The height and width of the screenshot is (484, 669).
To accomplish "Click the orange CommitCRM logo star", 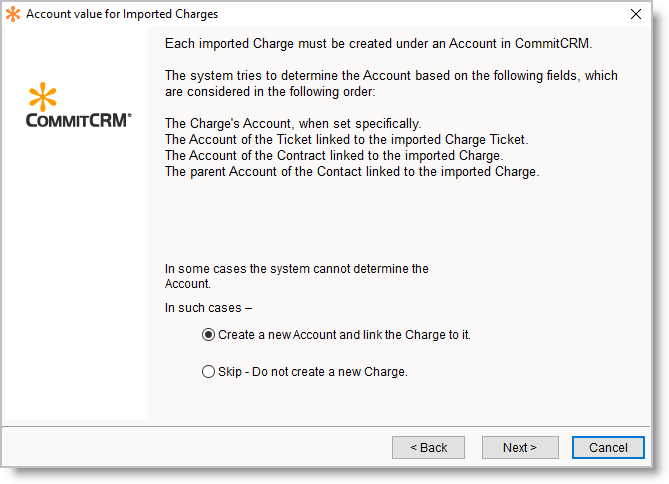I will [x=43, y=98].
